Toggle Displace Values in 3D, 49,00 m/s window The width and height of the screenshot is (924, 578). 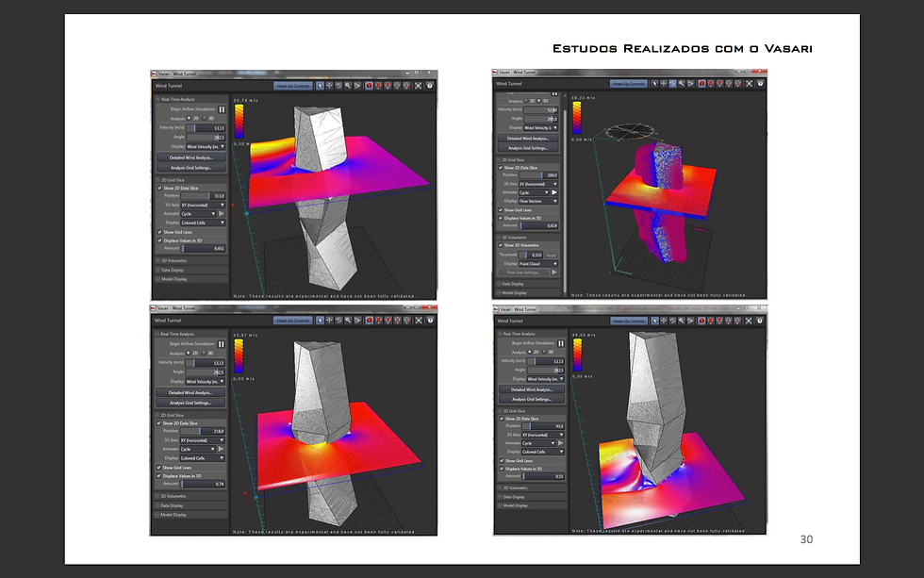502,469
